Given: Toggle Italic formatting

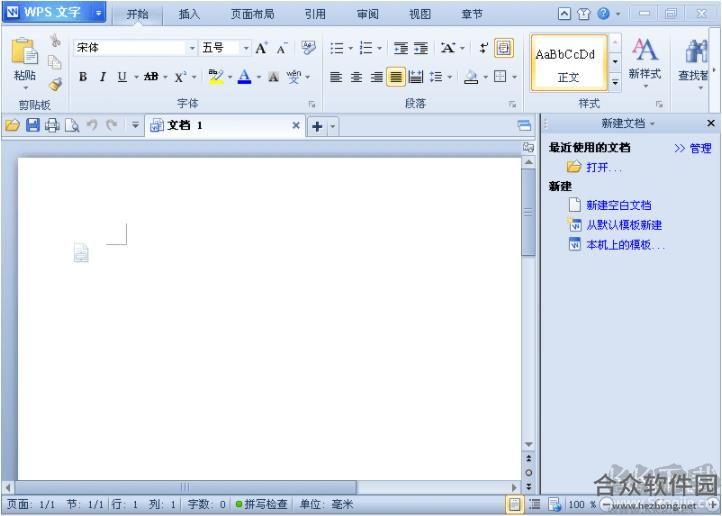Looking at the screenshot, I should pyautogui.click(x=103, y=76).
